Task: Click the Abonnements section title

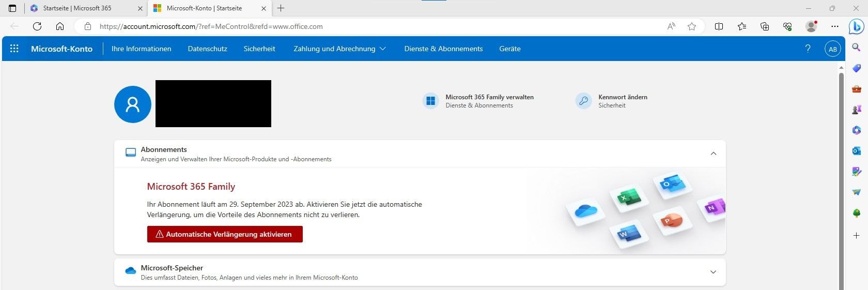Action: coord(164,149)
